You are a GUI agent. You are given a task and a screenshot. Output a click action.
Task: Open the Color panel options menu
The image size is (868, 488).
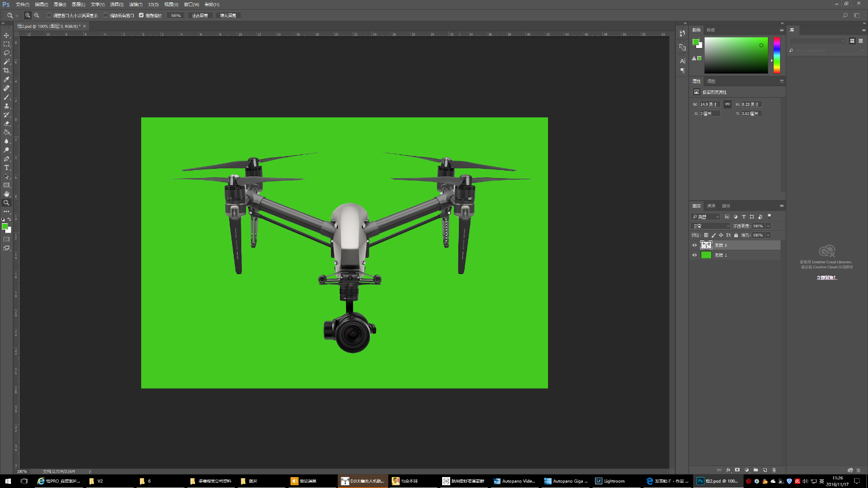[781, 30]
